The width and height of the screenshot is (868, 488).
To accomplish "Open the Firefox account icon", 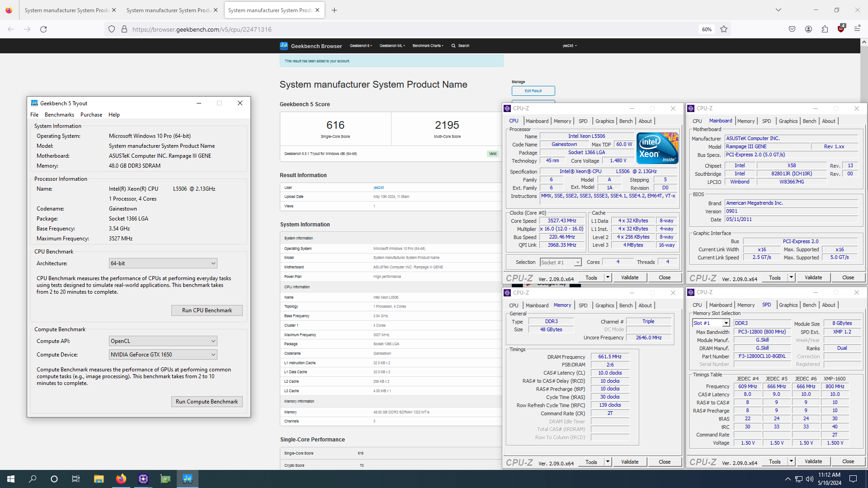I will [x=808, y=29].
